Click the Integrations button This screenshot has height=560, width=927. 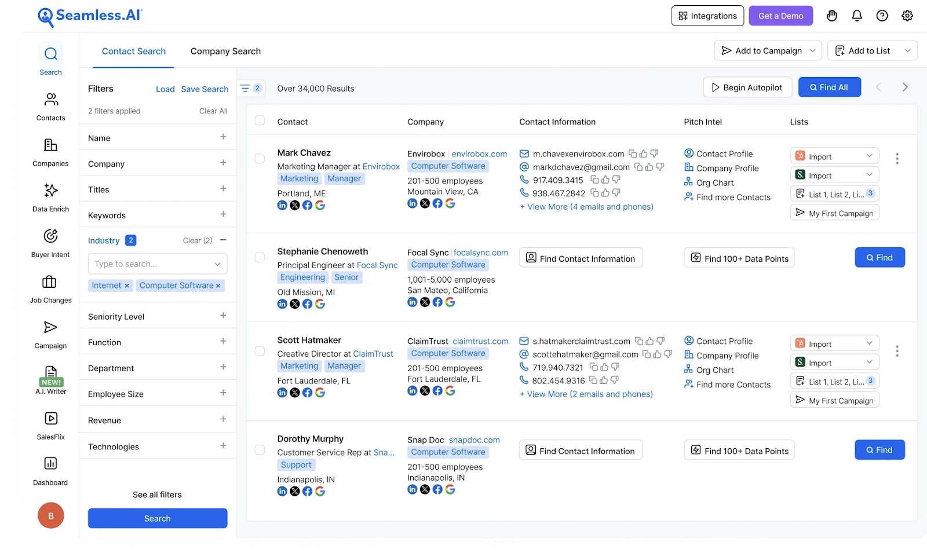coord(707,16)
